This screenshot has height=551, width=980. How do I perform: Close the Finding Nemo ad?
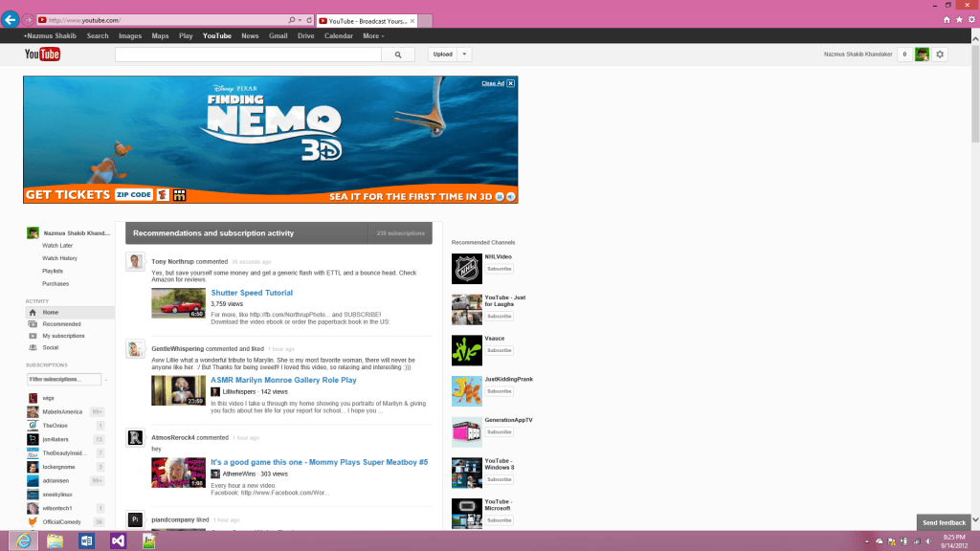coord(498,83)
